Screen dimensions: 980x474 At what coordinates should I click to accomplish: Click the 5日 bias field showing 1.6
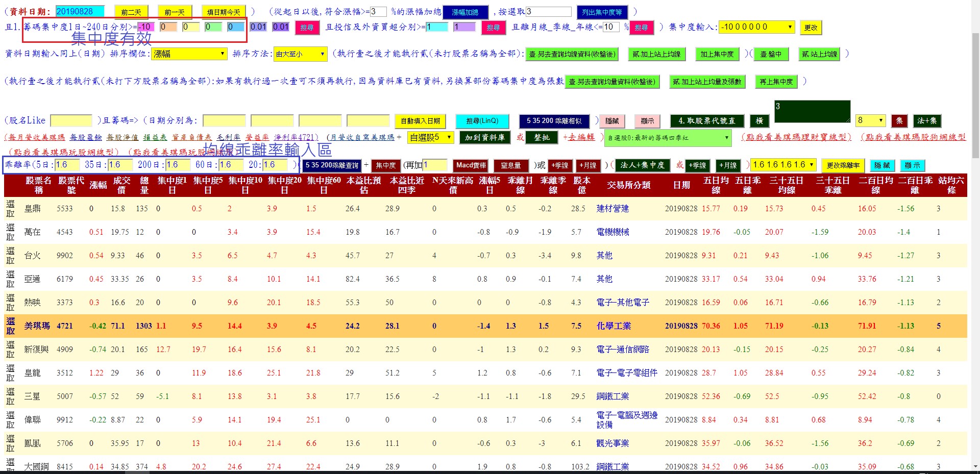68,165
